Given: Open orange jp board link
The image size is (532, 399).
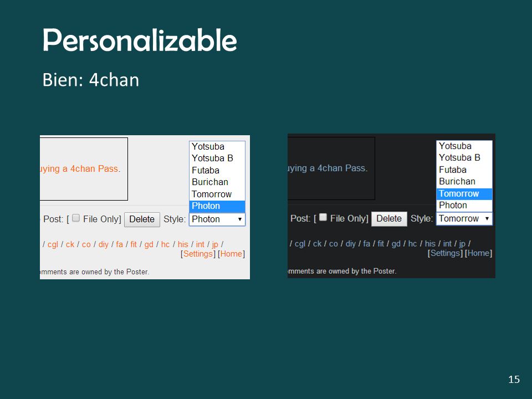Looking at the screenshot, I should point(215,244).
